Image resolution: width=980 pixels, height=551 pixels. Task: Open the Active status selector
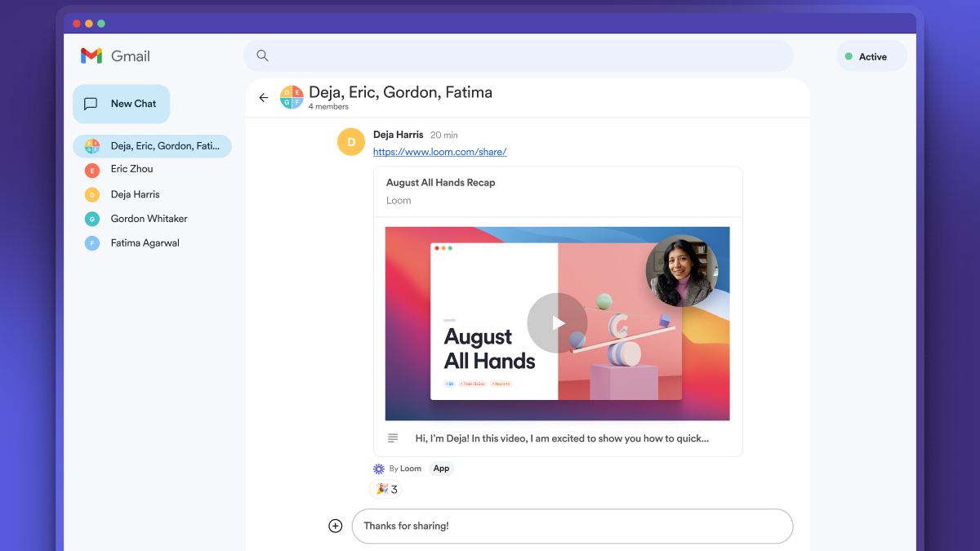pyautogui.click(x=871, y=56)
